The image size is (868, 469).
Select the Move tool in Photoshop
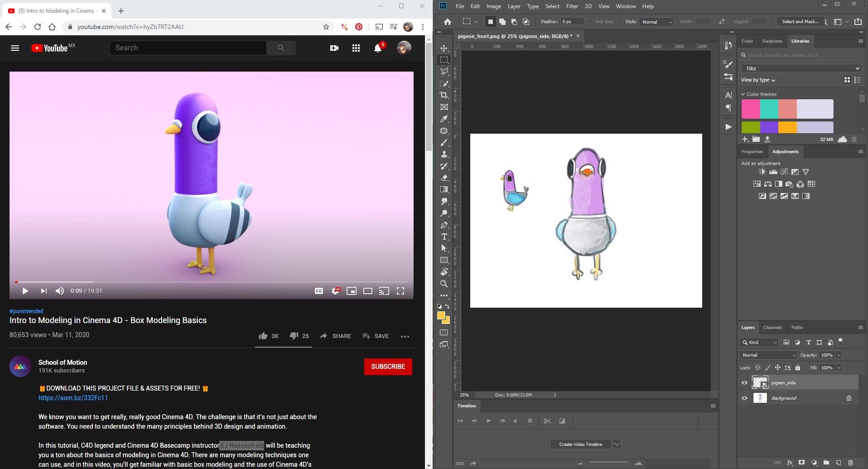tap(444, 48)
